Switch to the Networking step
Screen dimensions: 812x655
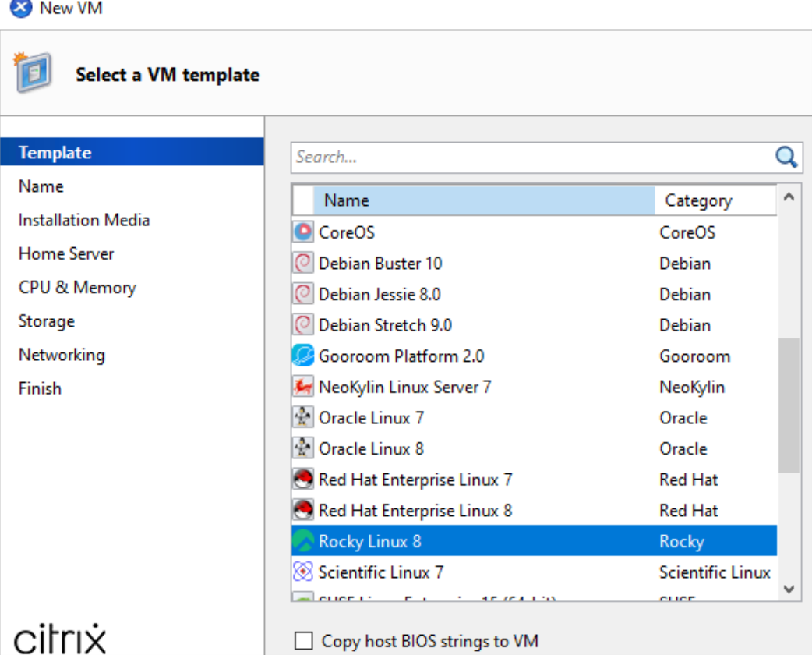[62, 355]
